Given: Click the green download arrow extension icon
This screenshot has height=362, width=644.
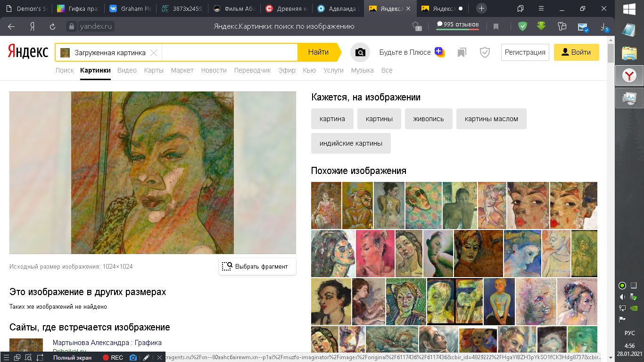Looking at the screenshot, I should pyautogui.click(x=541, y=26).
